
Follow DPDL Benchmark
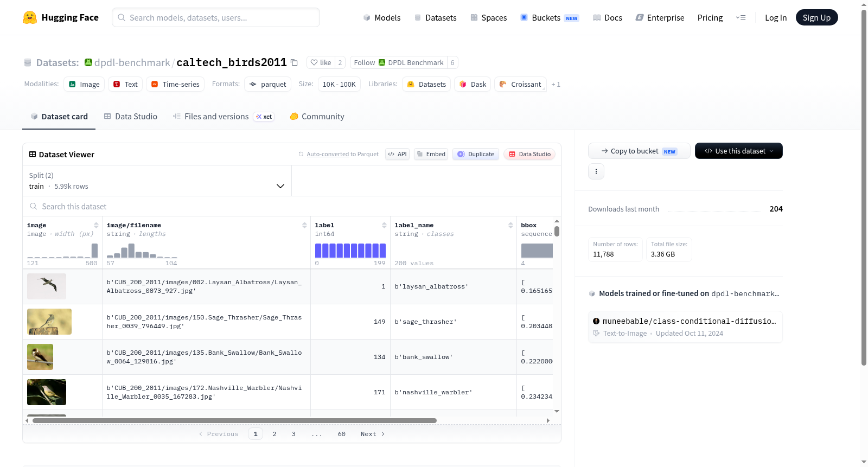[x=399, y=62]
